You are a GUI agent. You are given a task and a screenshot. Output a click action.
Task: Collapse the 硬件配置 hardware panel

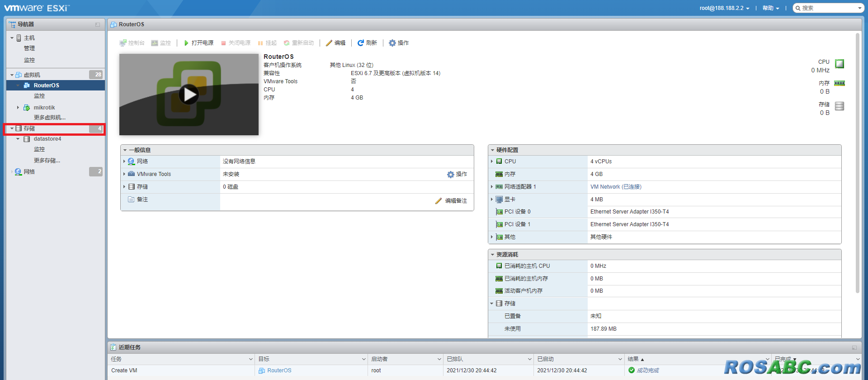point(493,150)
